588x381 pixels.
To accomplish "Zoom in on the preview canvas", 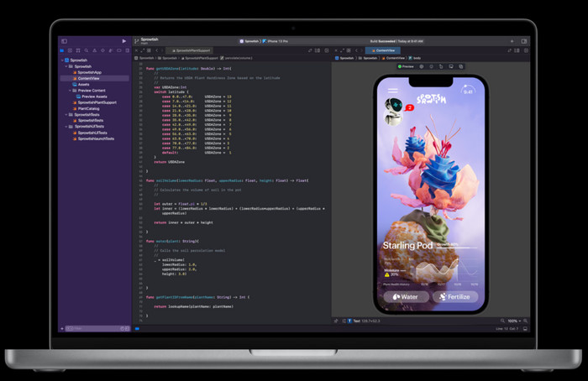I will coord(524,321).
